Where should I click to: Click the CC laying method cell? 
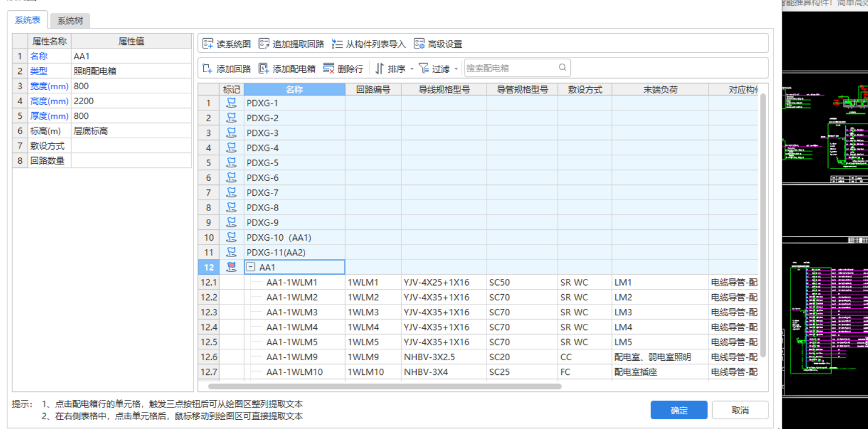point(585,357)
